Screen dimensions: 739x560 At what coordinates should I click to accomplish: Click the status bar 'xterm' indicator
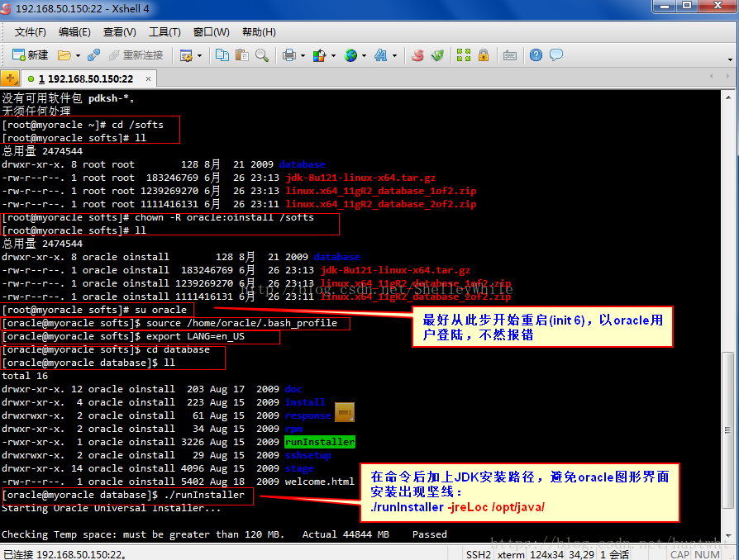(511, 554)
